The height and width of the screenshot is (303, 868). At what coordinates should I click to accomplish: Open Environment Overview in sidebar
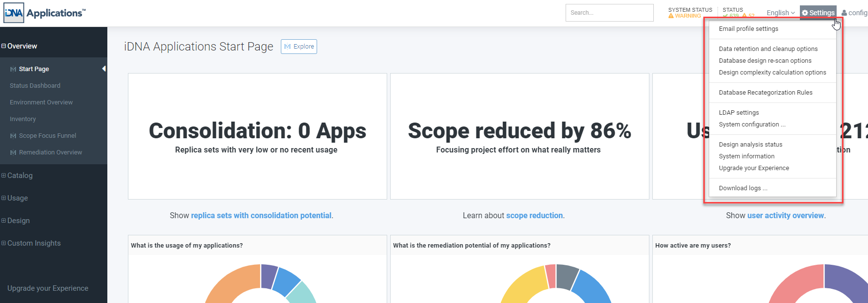41,102
